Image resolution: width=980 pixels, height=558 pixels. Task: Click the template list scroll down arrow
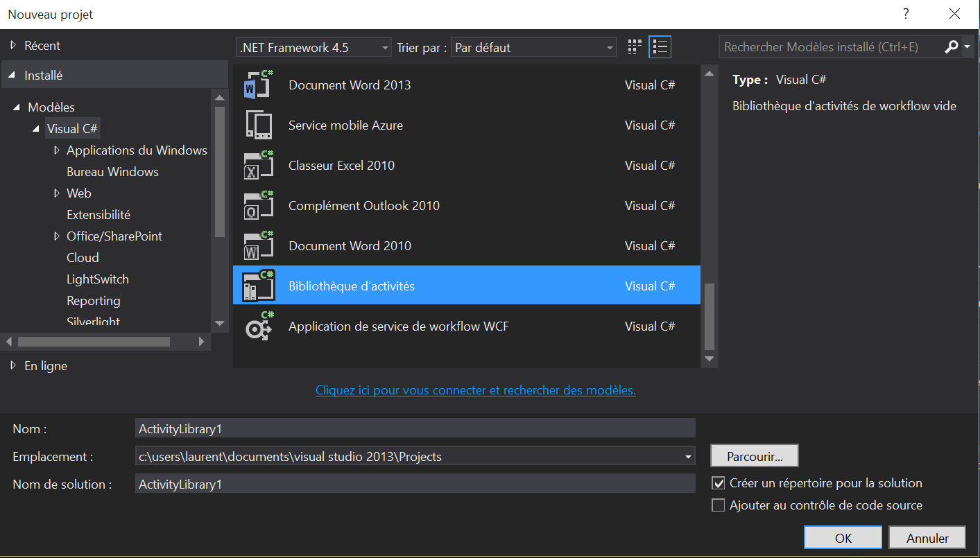coord(709,359)
